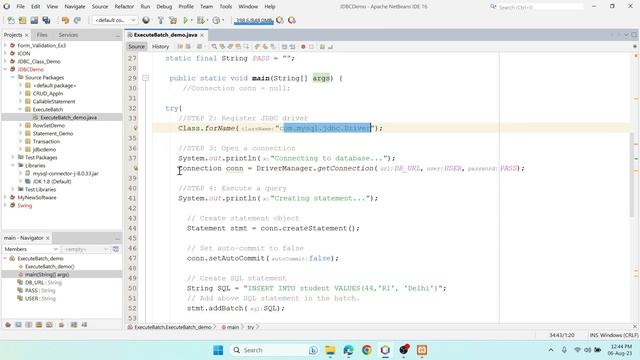Switch to Source view in editor
This screenshot has width=640, height=360.
pyautogui.click(x=136, y=47)
